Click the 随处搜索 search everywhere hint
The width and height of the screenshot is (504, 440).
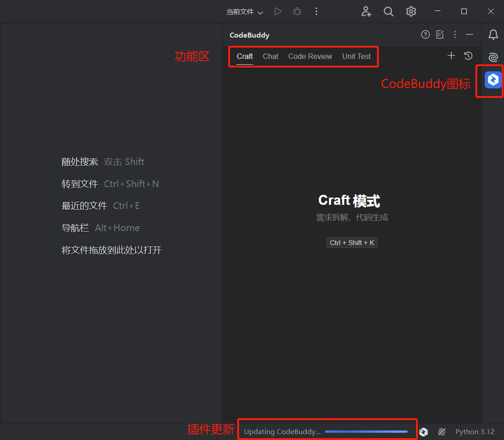click(x=103, y=162)
